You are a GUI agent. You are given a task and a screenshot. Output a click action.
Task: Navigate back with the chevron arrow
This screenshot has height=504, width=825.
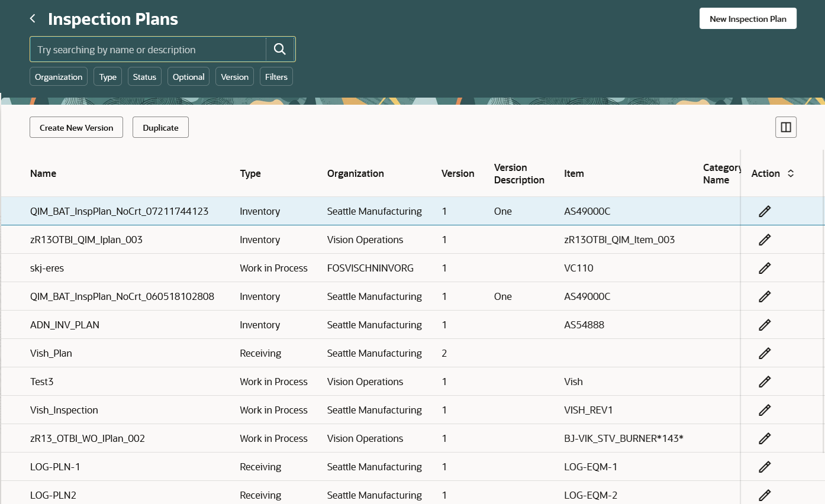tap(33, 18)
